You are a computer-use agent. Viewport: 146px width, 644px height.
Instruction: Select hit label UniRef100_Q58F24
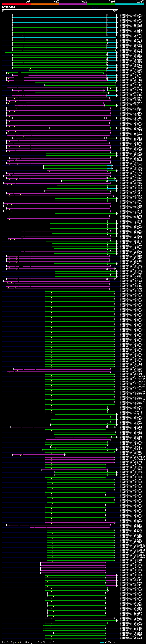click(131, 374)
